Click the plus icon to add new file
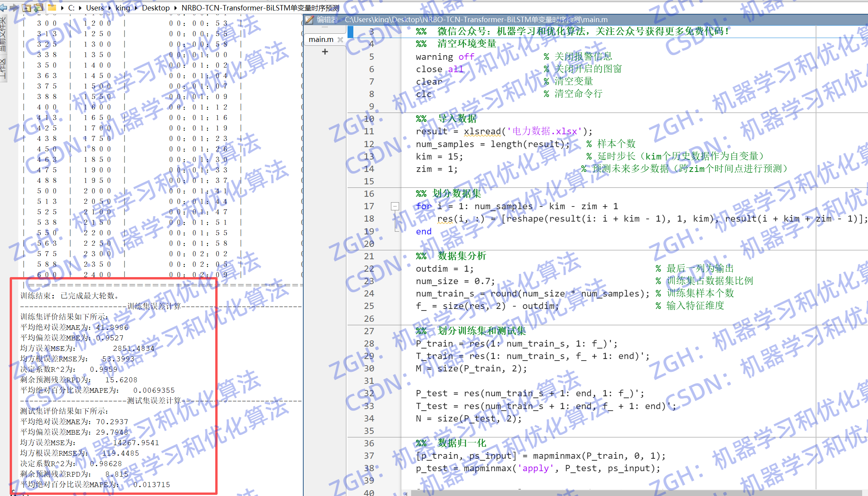The image size is (868, 496). pos(325,52)
